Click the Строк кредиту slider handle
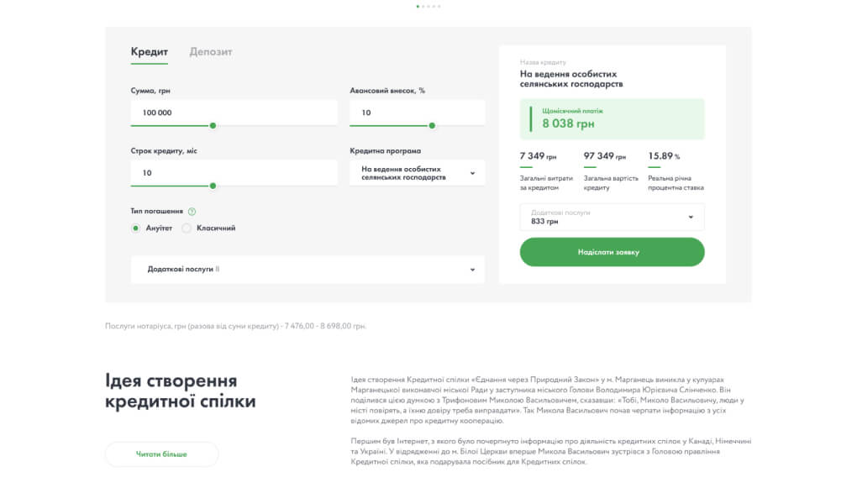 pos(213,186)
